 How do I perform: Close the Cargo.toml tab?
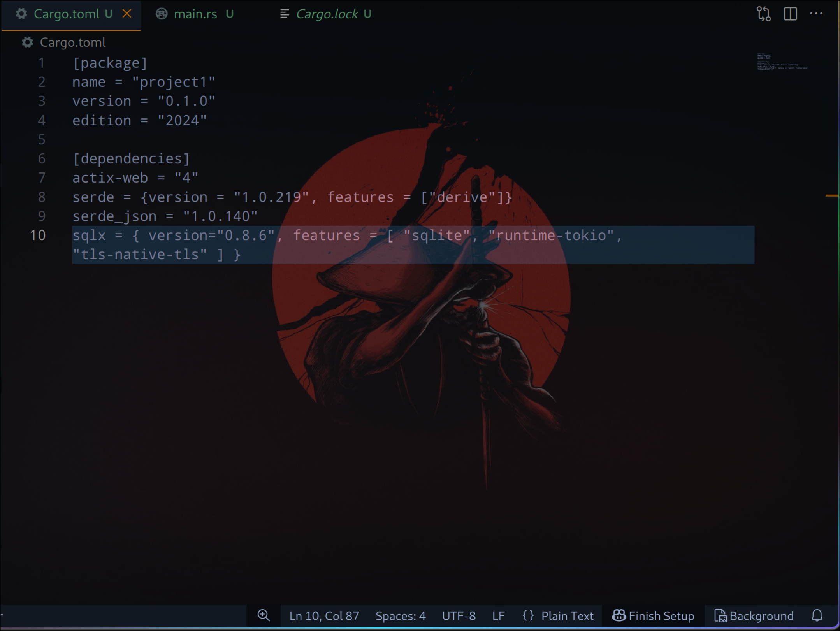(x=127, y=14)
